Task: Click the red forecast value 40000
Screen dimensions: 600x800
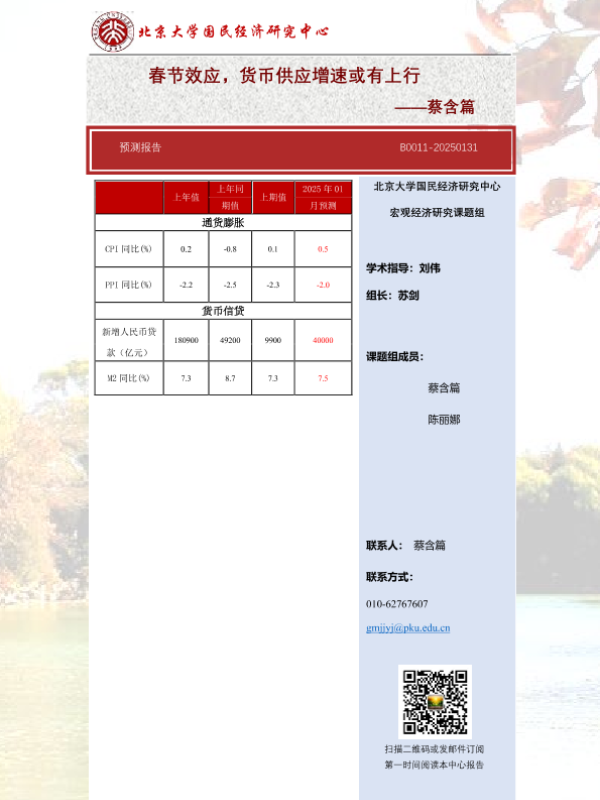Action: (x=323, y=341)
